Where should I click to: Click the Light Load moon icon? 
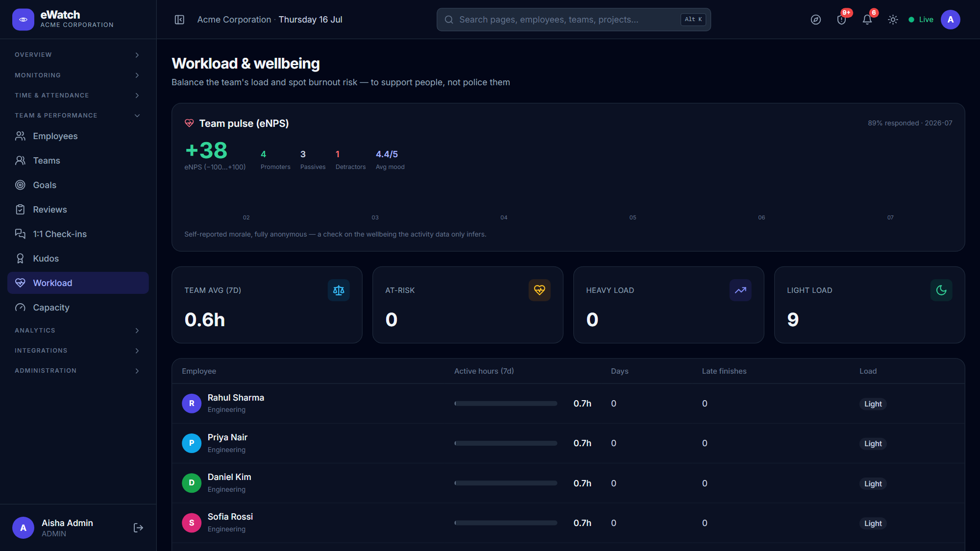[x=941, y=290]
